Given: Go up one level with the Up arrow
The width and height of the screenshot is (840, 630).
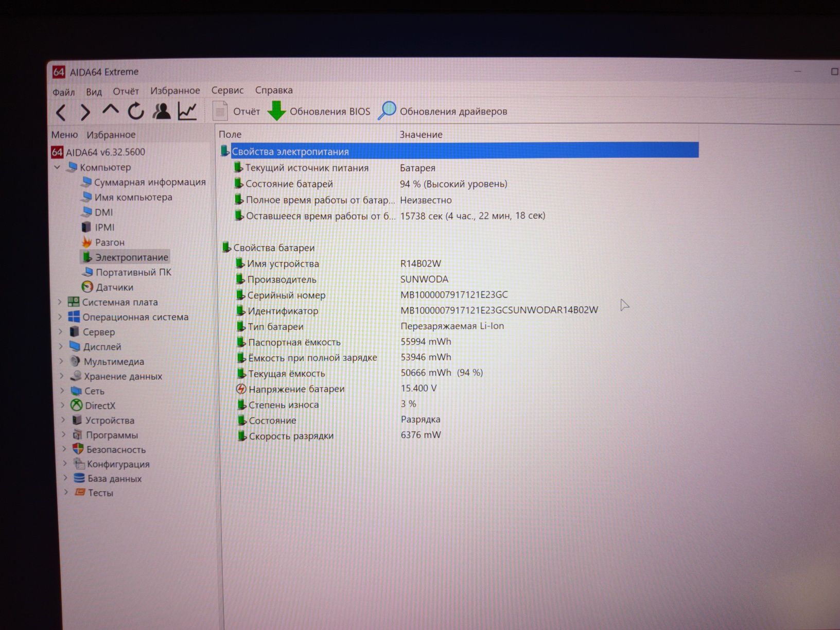Looking at the screenshot, I should point(110,110).
